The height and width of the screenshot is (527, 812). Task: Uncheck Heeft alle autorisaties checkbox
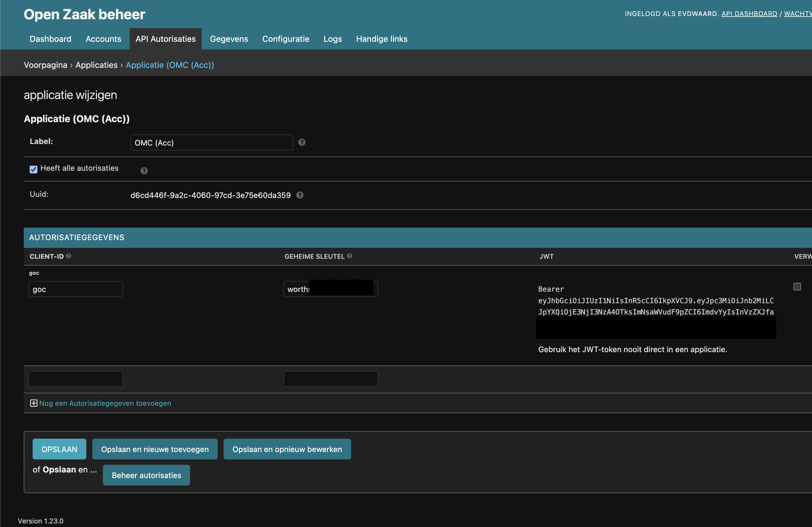34,169
